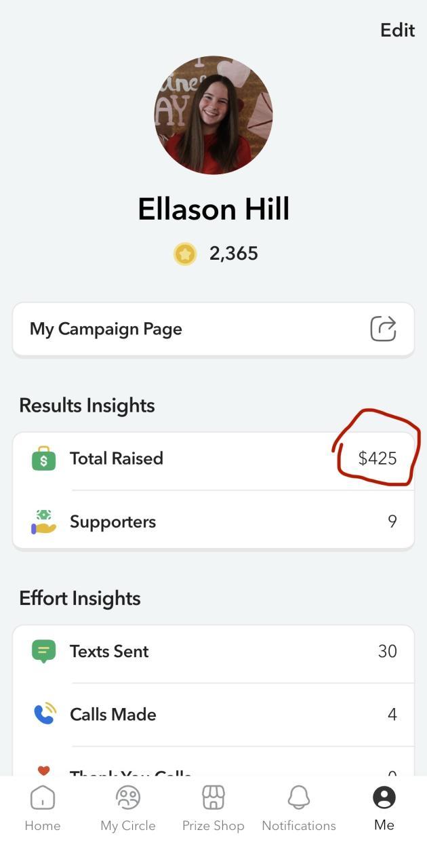Go to the Notifications tab
Image resolution: width=427 pixels, height=868 pixels.
point(299,808)
